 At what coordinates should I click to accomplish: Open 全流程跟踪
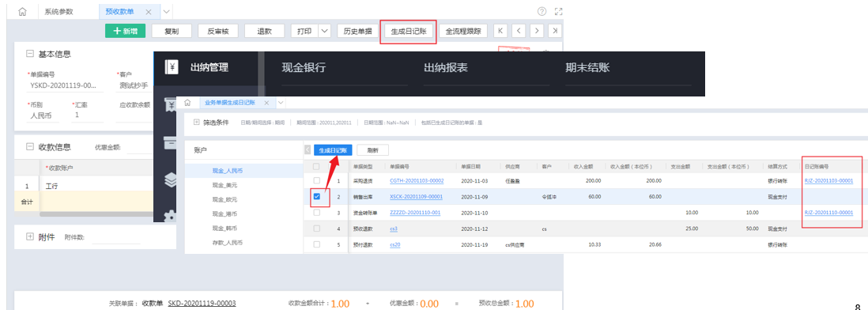[x=462, y=31]
